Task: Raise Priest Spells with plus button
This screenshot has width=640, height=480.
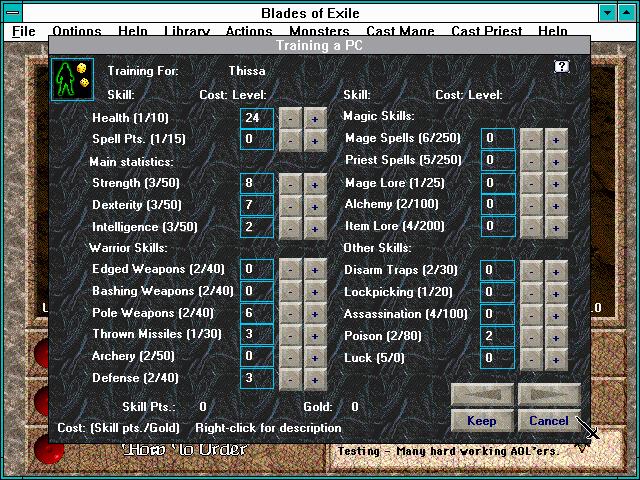Action: [556, 162]
